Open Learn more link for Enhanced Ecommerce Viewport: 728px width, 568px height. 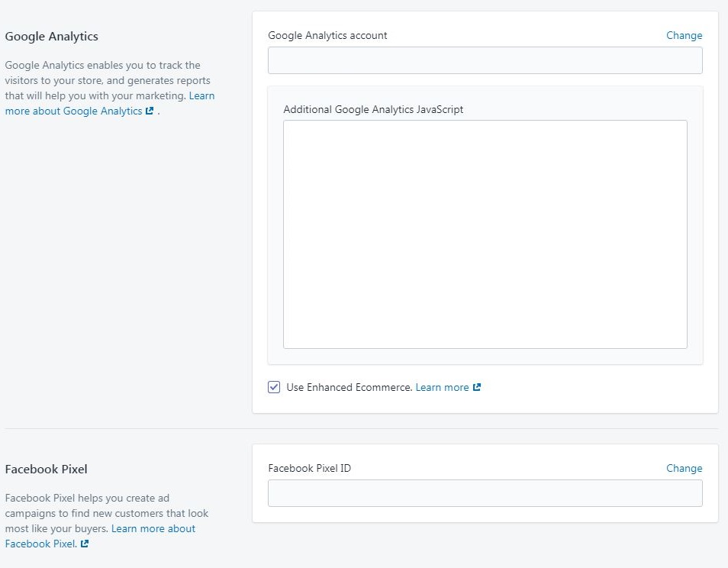pyautogui.click(x=442, y=387)
